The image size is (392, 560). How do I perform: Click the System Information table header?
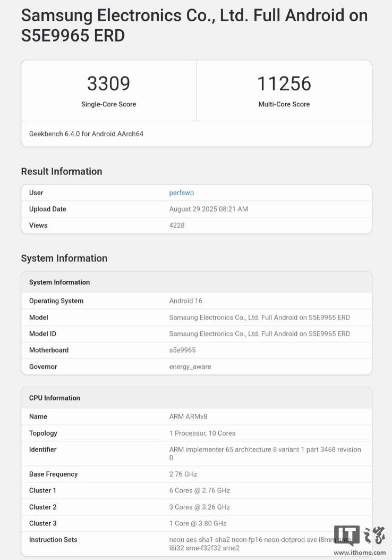point(59,282)
